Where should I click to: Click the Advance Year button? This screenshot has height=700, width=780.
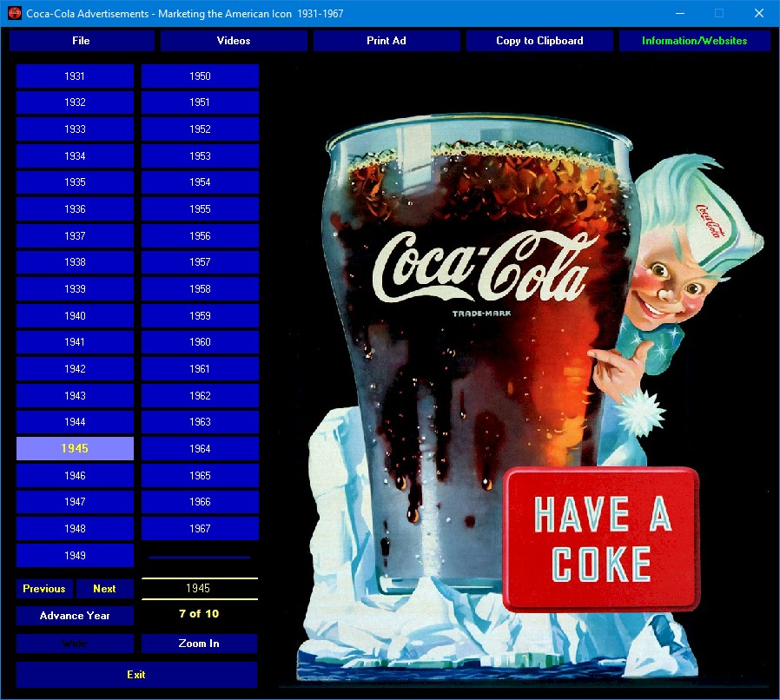75,616
